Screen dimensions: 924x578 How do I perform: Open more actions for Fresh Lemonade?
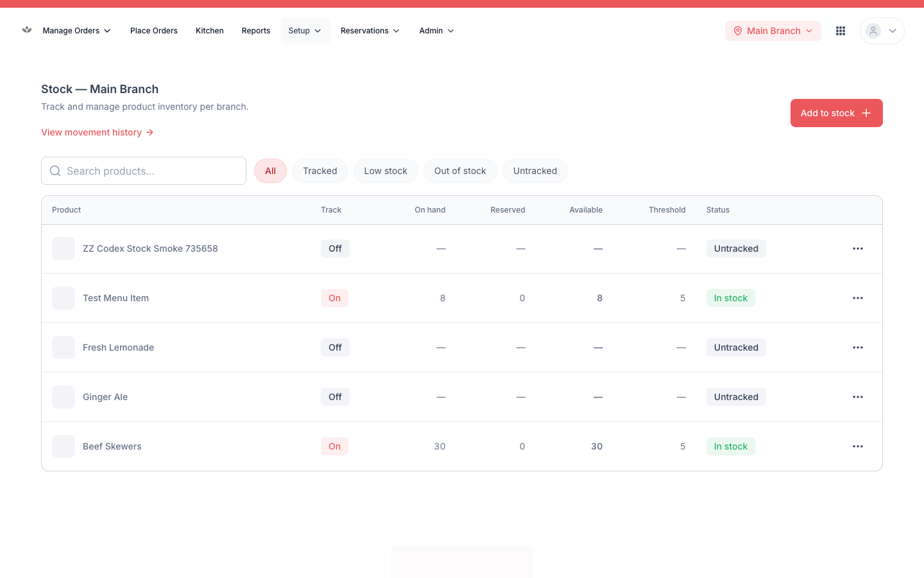[858, 347]
